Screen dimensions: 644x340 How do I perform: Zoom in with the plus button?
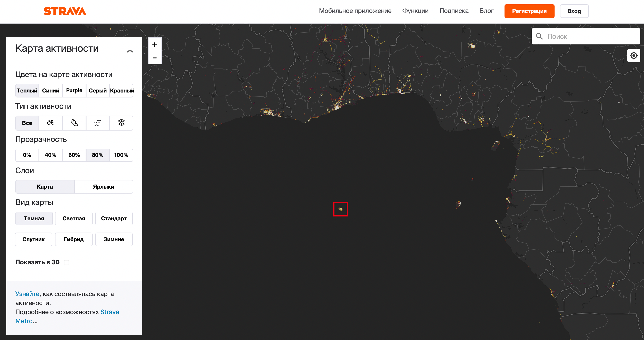tap(155, 45)
